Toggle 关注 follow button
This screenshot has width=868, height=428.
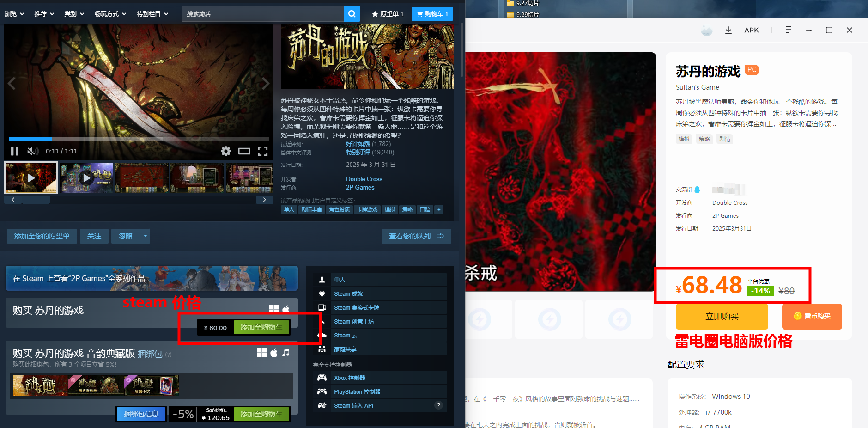pos(94,236)
